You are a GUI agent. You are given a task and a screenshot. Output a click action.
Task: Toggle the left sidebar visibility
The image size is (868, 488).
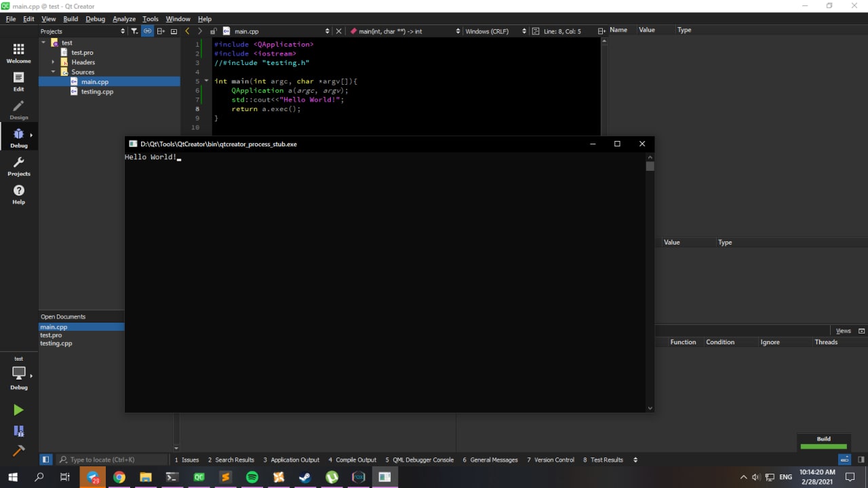coord(45,460)
